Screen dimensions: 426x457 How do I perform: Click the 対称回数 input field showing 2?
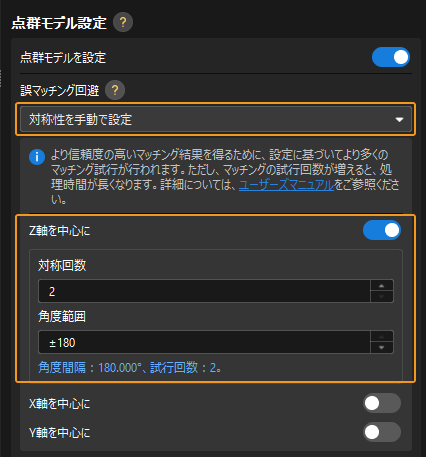point(204,291)
